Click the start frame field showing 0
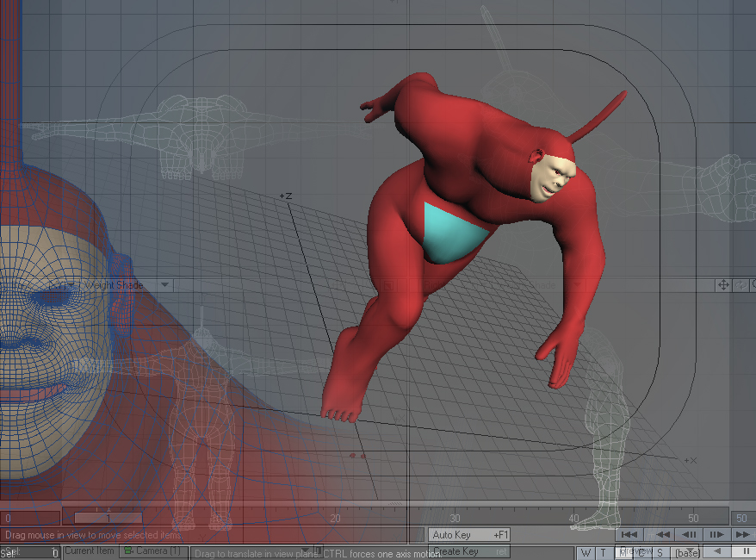Viewport: 756px width, 560px height. coord(30,518)
